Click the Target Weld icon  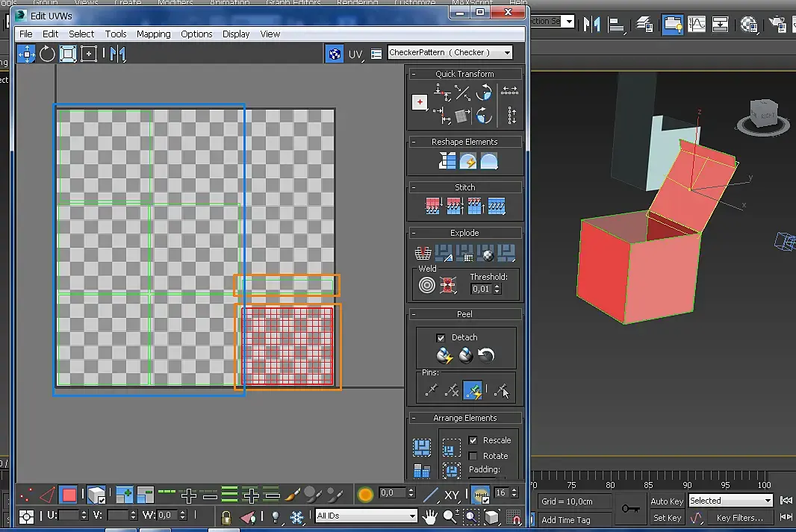click(426, 285)
